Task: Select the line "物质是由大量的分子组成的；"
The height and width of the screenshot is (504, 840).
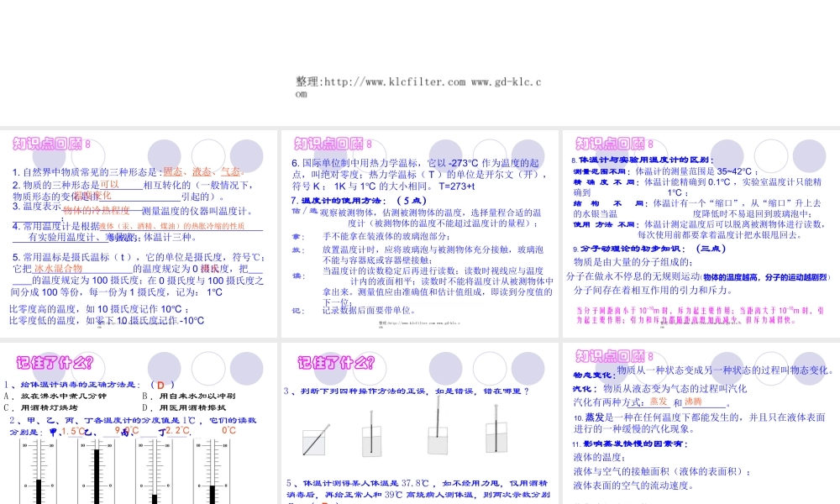Action: pos(633,262)
